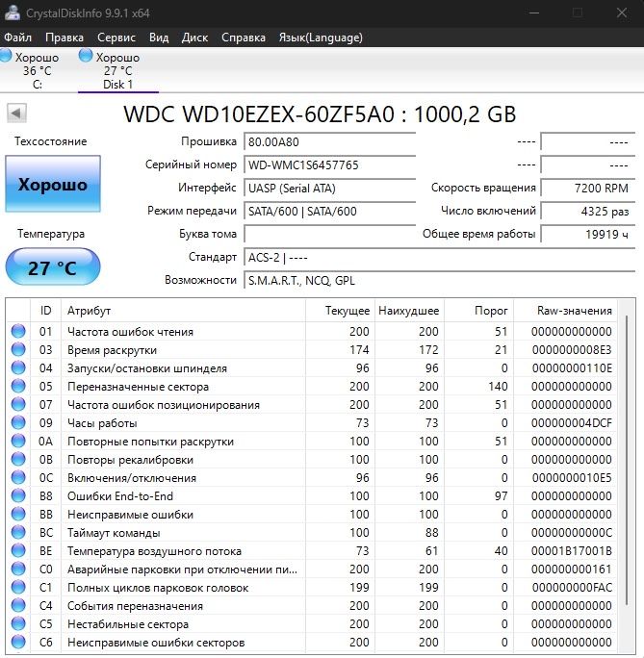This screenshot has height=658, width=644.
Task: Click status orb for attribute 04 start/stop count
Action: tap(18, 367)
